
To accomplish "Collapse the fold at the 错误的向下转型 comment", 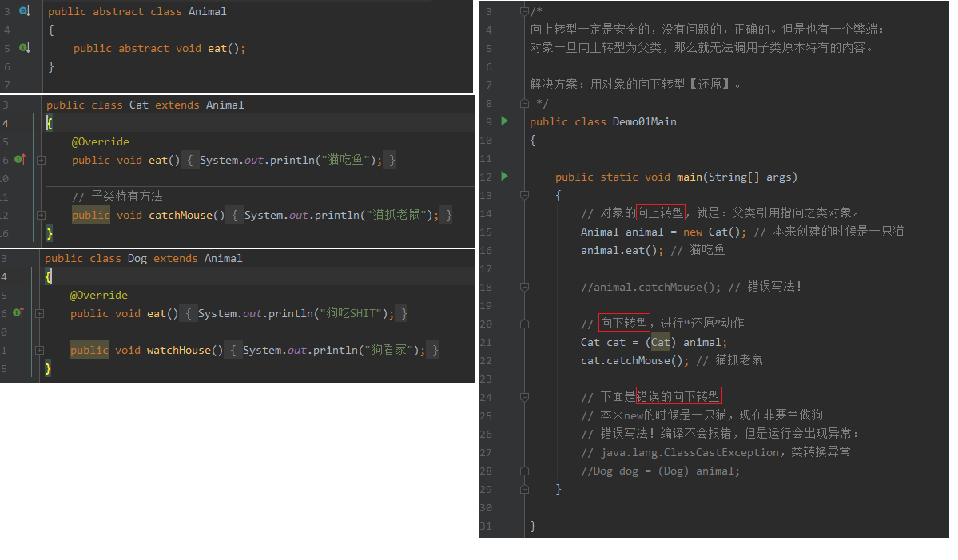I will 524,397.
